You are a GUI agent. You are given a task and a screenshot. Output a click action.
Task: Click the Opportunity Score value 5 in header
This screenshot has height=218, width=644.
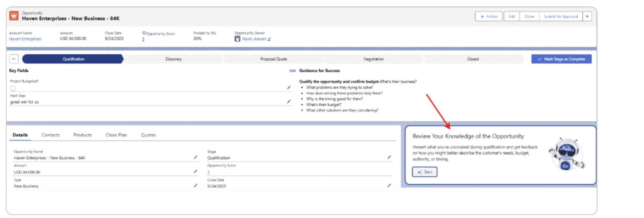point(143,39)
